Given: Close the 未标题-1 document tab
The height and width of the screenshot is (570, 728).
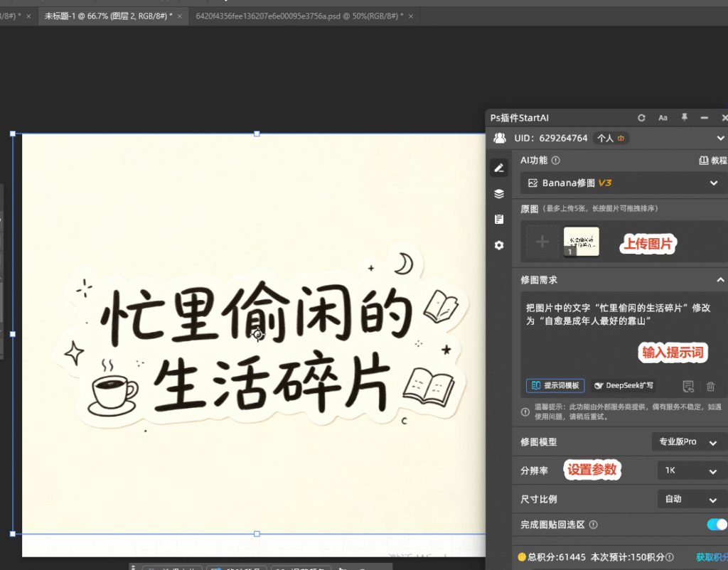Looking at the screenshot, I should coord(180,16).
